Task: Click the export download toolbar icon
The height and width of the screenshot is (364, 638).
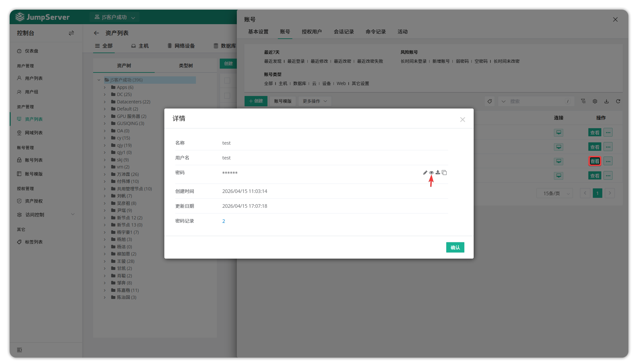Action: pyautogui.click(x=606, y=101)
